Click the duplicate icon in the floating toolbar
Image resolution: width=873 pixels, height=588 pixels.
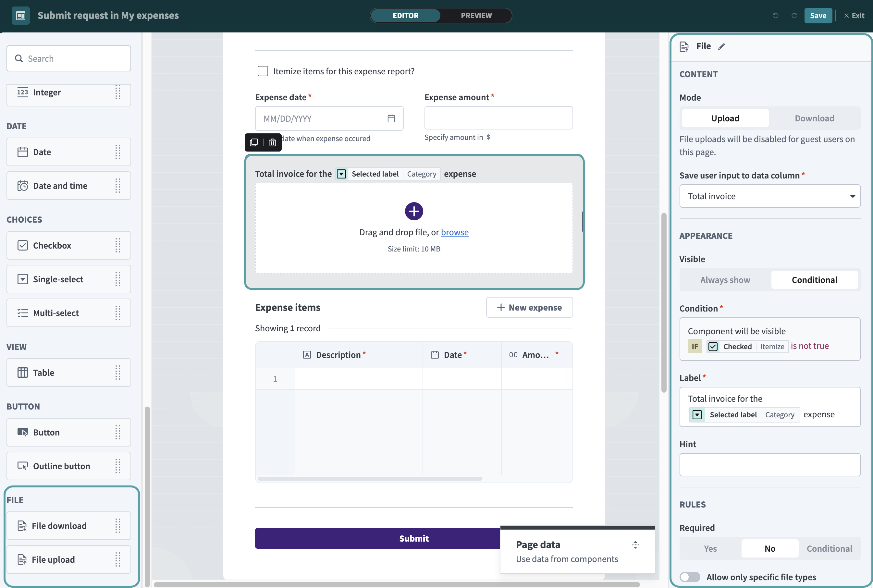click(x=254, y=142)
